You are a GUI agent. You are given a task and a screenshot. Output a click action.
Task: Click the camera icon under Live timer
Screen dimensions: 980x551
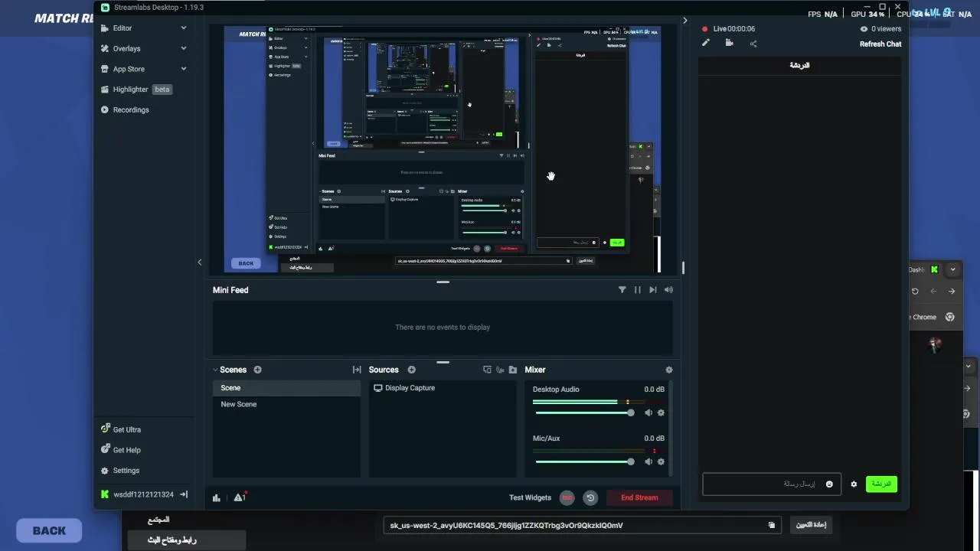pos(729,44)
